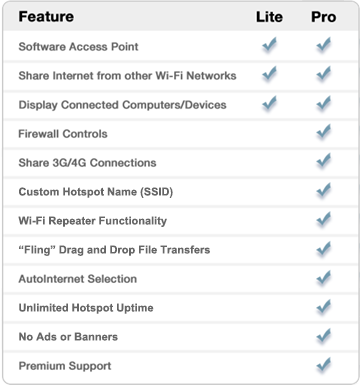
Task: Click Lite checkmark for Share Internet from Wi-Fi
Action: (x=269, y=73)
